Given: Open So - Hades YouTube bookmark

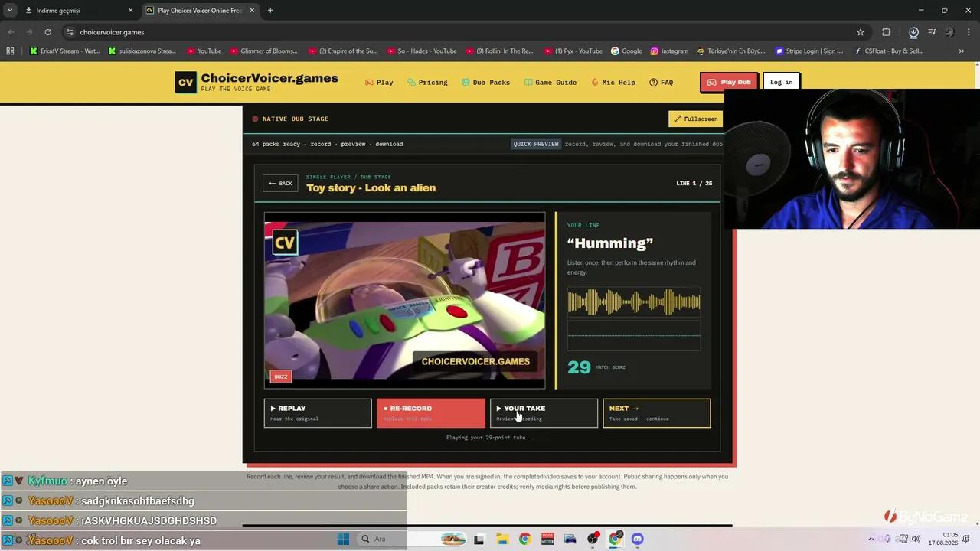Looking at the screenshot, I should coord(421,51).
